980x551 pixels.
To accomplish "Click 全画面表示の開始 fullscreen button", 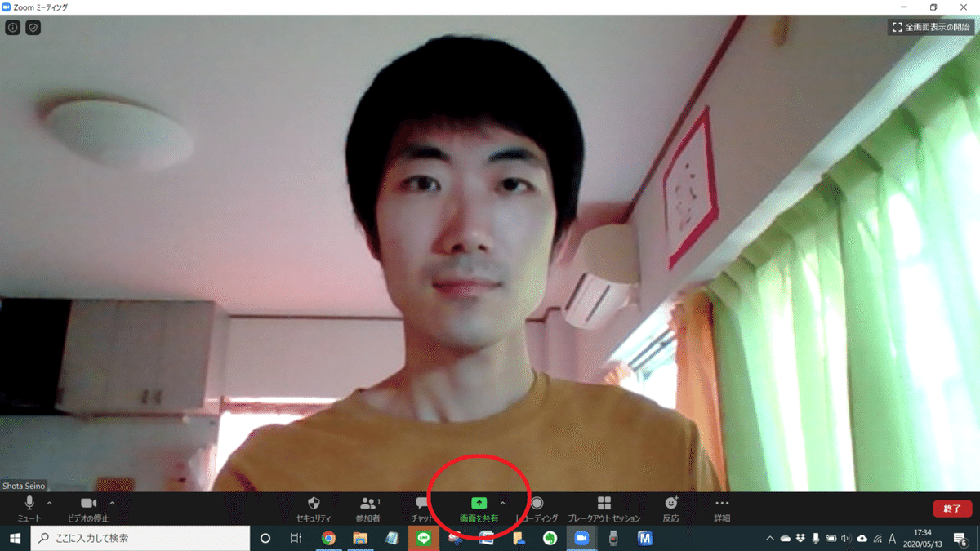I will click(x=932, y=27).
